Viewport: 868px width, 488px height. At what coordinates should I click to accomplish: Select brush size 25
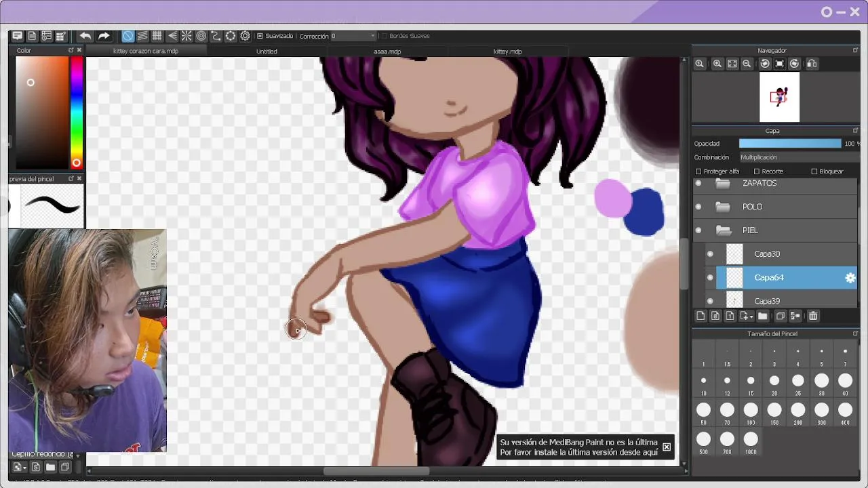[x=797, y=384]
